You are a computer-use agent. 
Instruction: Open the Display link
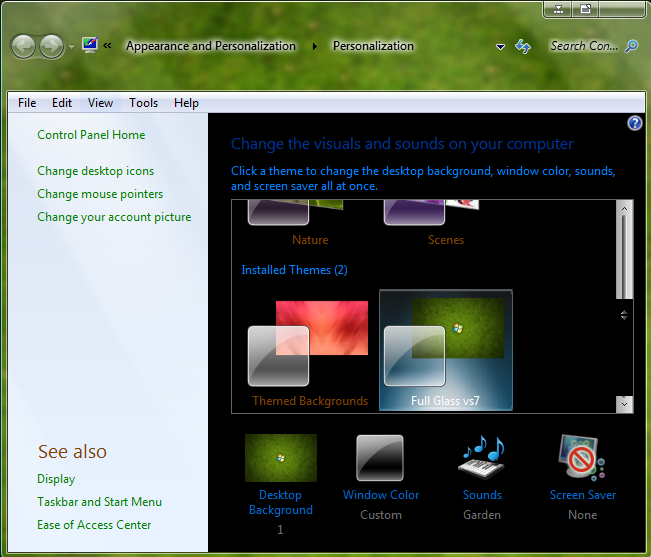point(56,479)
